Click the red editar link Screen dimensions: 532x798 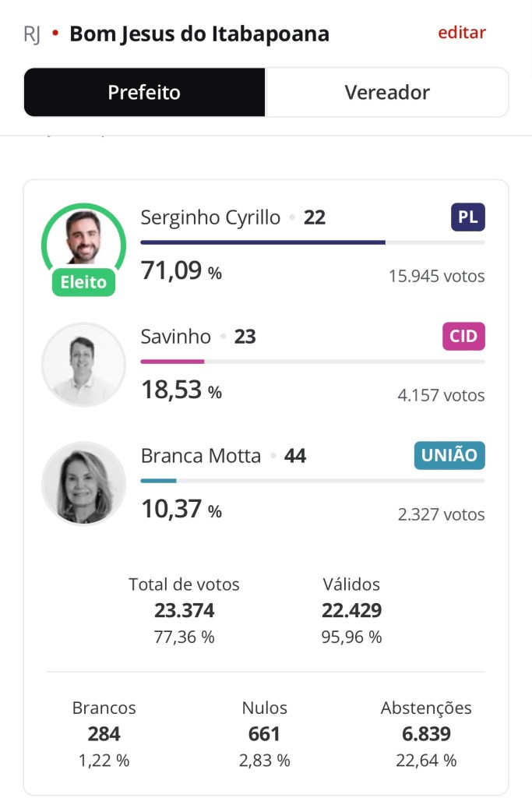tap(462, 33)
